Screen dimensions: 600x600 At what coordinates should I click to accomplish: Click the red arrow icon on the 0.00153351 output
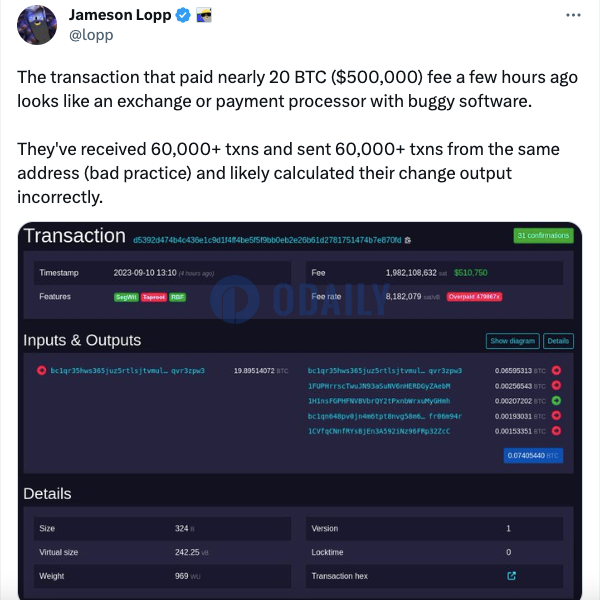click(556, 431)
